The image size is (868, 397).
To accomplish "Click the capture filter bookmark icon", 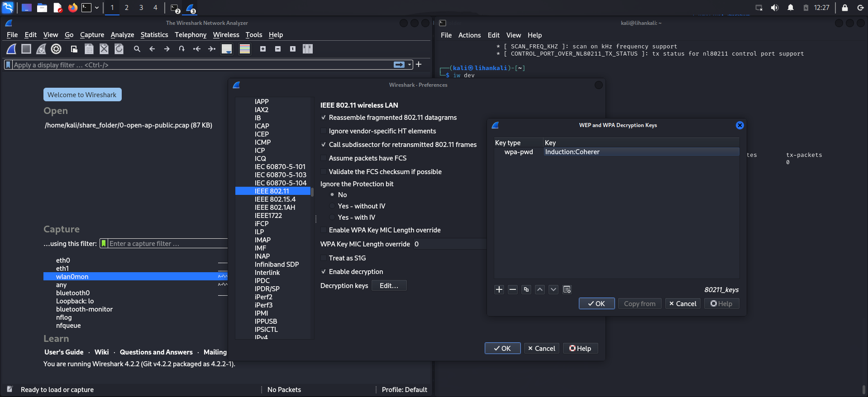I will [104, 243].
